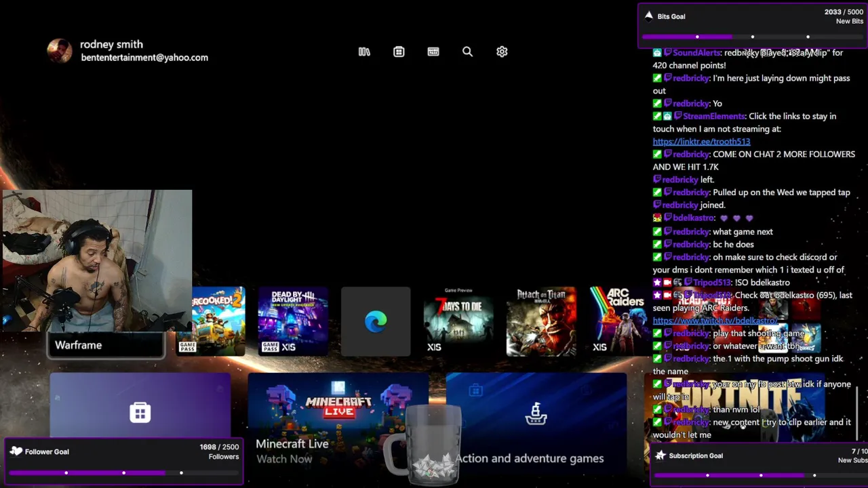Click 'bc he does' chat message
Viewport: 868px width, 488px height.
click(x=733, y=244)
